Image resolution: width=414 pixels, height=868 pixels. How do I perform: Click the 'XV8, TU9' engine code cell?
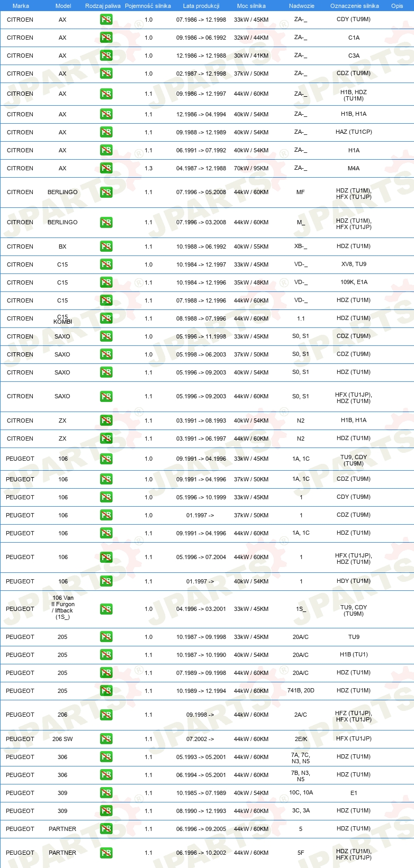click(x=354, y=264)
